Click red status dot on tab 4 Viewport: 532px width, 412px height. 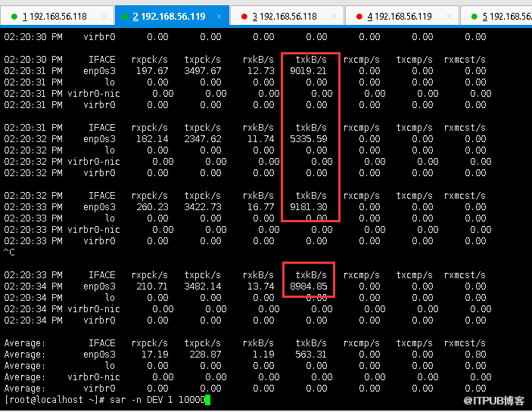point(358,16)
